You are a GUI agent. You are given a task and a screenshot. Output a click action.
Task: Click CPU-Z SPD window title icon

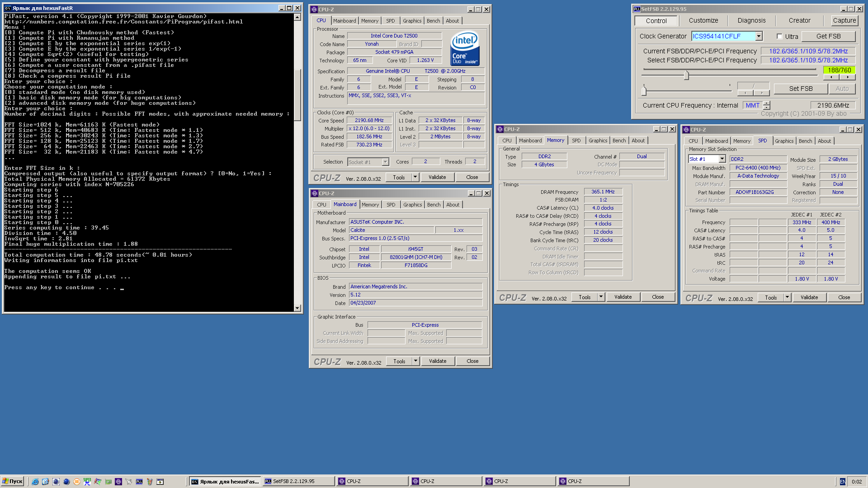pos(686,130)
